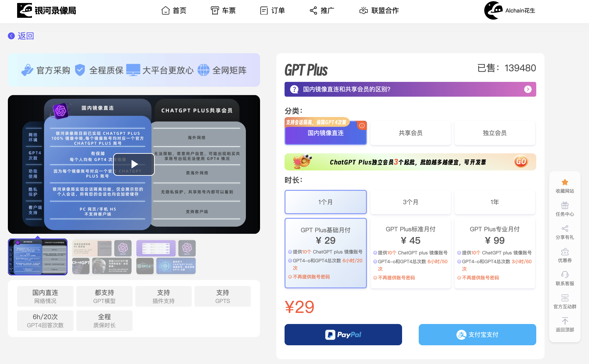Play the product introduction video
Viewport: 589px width, 364px height.
pos(134,164)
